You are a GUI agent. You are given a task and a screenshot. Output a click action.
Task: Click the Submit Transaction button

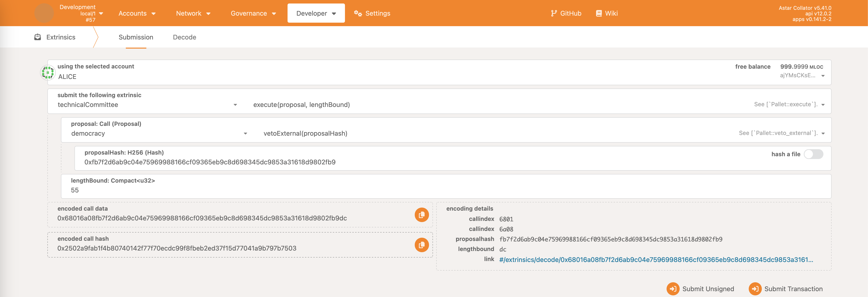pos(786,289)
